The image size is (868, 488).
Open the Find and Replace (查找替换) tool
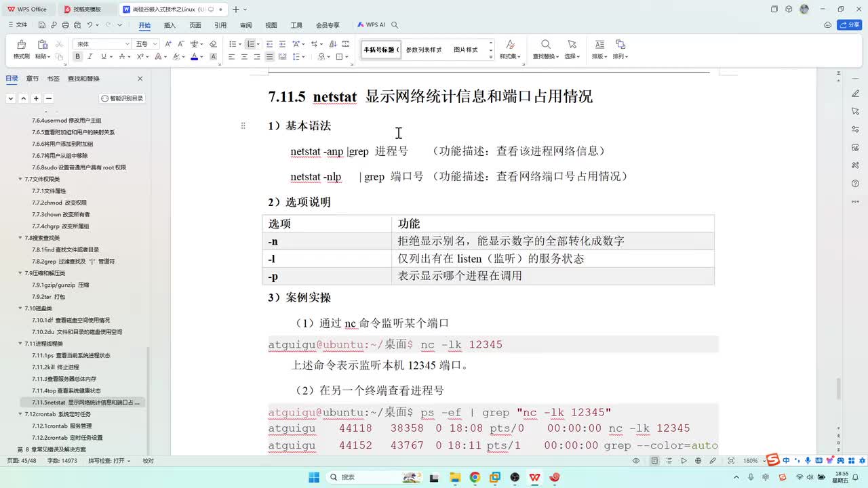tap(545, 49)
